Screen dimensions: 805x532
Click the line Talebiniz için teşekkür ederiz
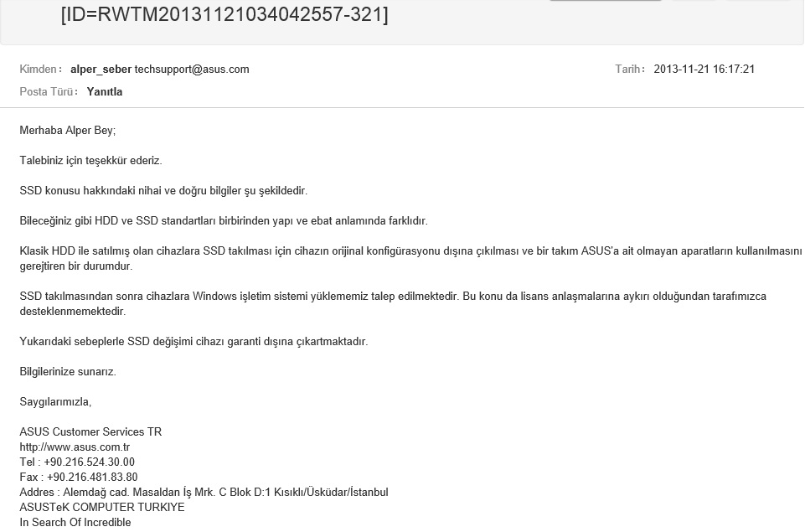(x=90, y=161)
